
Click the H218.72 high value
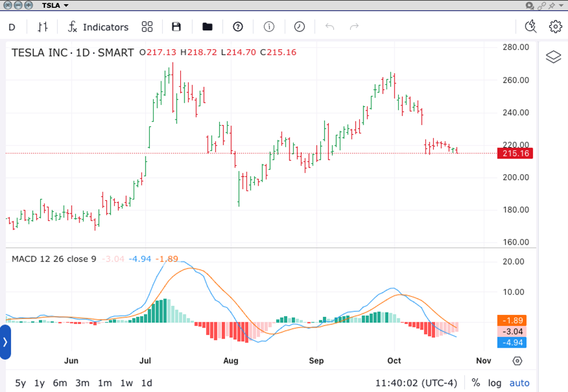(198, 53)
